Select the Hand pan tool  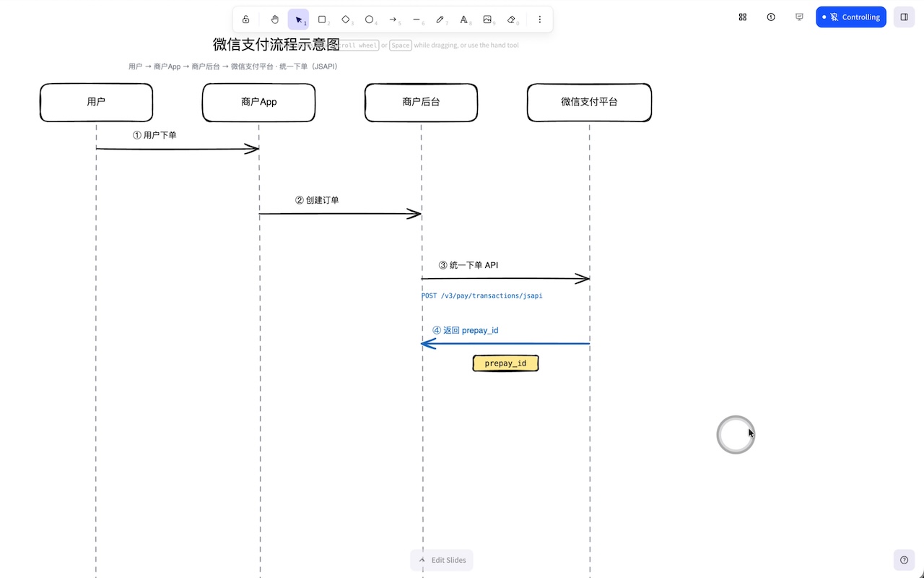(274, 20)
